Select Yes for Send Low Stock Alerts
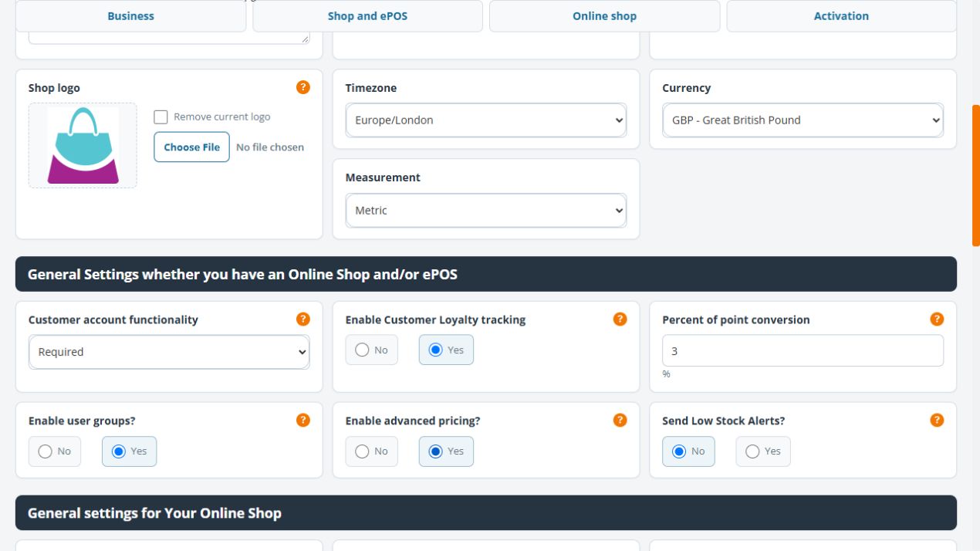Viewport: 980px width, 551px height. click(x=762, y=451)
